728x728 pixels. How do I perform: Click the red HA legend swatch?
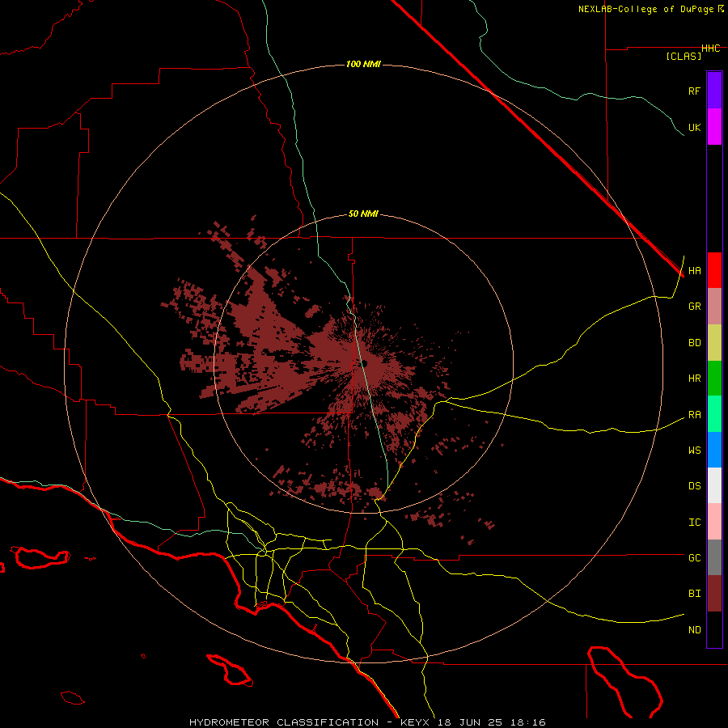[714, 270]
